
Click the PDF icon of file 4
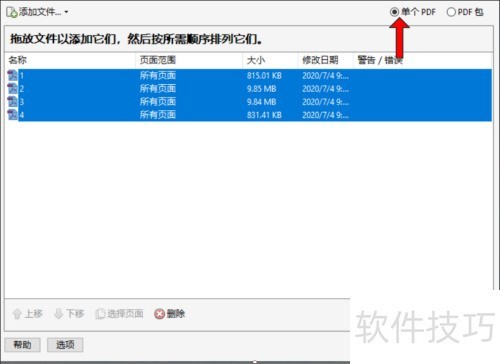coord(13,115)
